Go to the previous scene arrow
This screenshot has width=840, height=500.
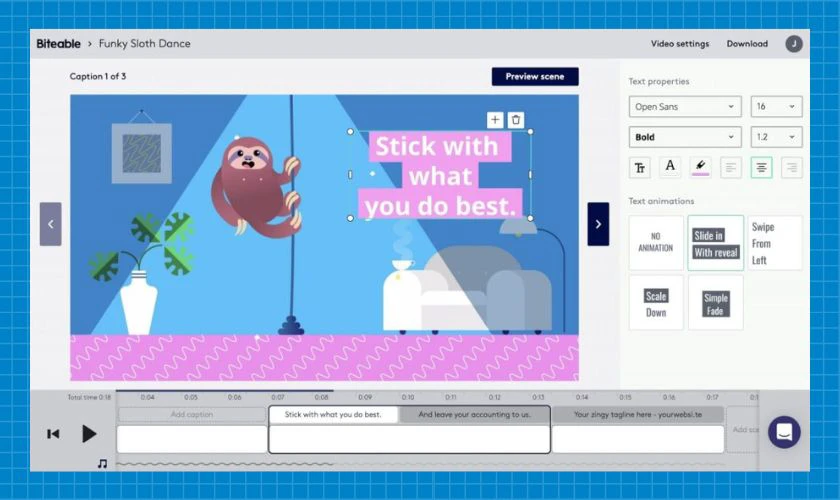50,224
